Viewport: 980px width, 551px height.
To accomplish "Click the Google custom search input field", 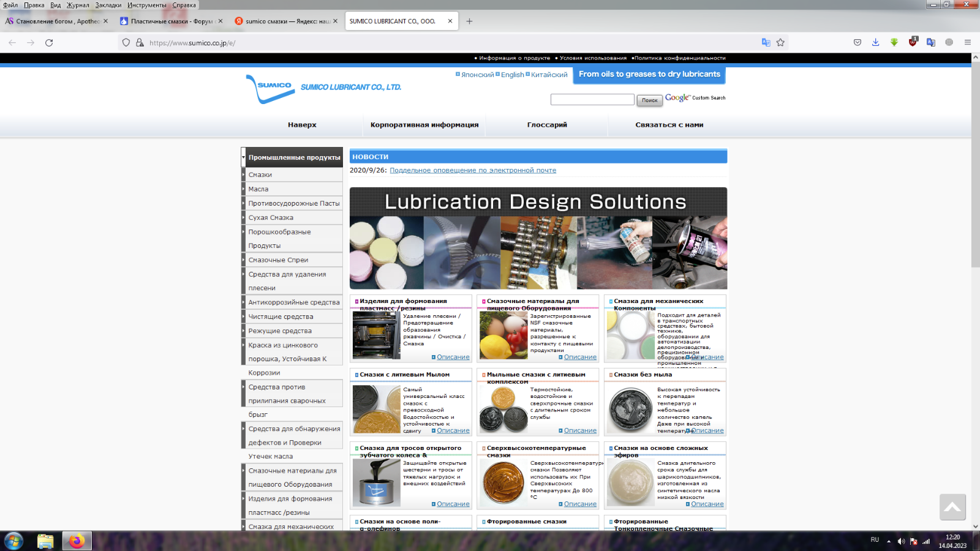I will 592,99.
